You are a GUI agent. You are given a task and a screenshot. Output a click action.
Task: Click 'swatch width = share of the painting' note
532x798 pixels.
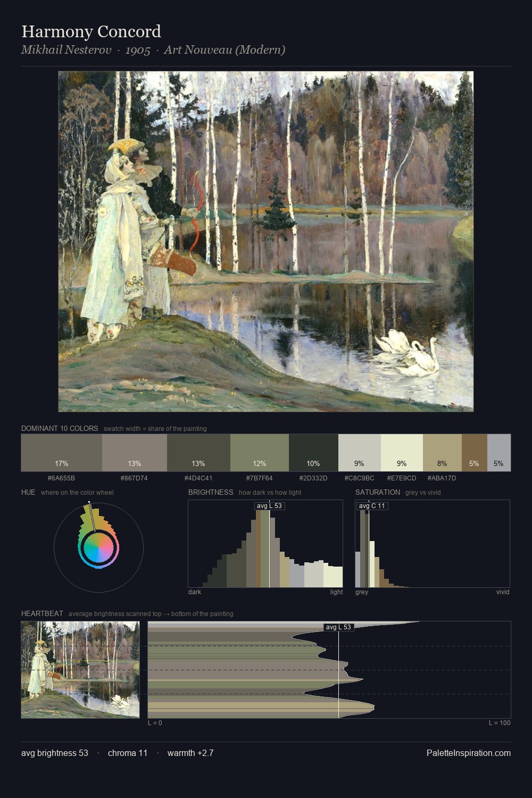pos(155,429)
